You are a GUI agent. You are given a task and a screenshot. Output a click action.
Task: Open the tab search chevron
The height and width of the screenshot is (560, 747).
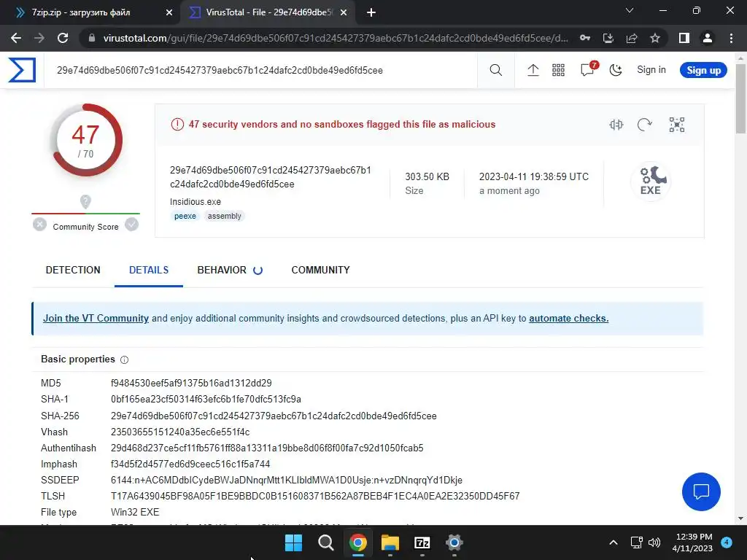630,10
